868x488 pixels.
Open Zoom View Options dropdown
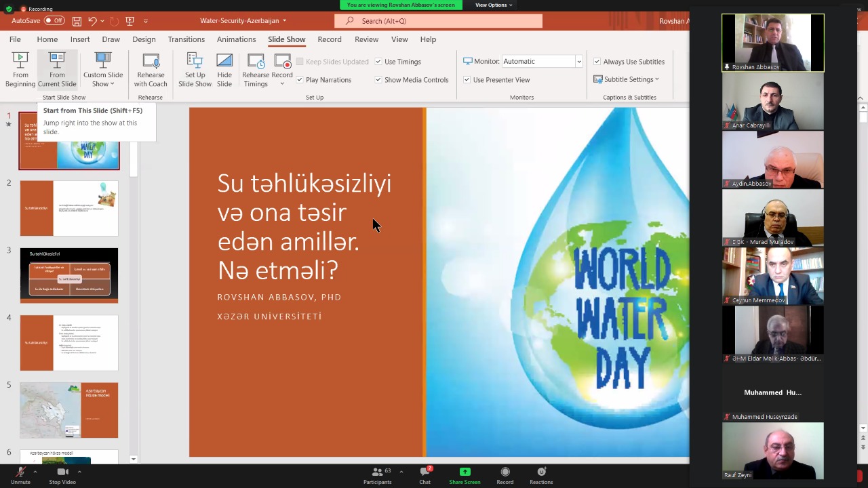(494, 5)
